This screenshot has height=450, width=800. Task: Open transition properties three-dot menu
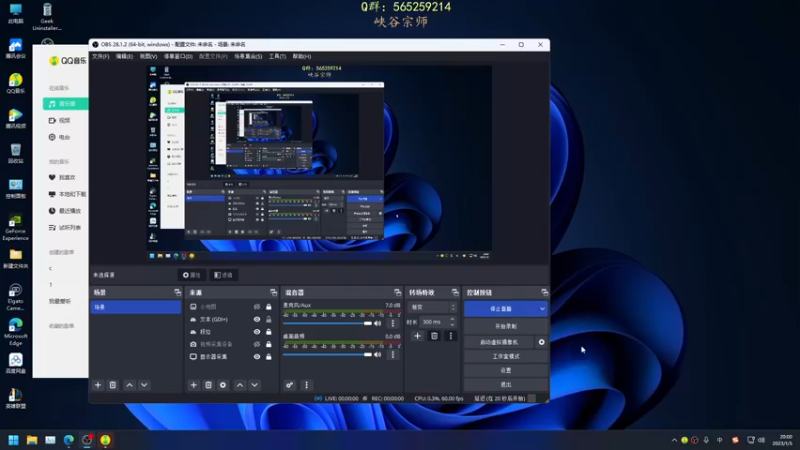pyautogui.click(x=451, y=336)
